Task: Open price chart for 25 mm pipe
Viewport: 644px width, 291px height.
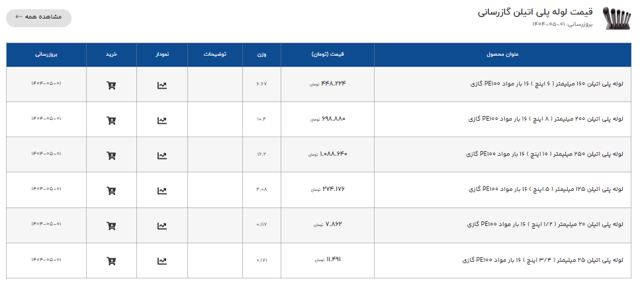Action: coord(161,261)
